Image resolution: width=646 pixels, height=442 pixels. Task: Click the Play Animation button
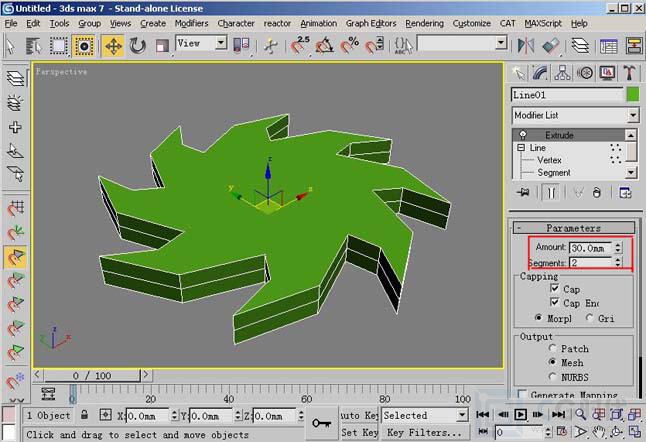[521, 414]
